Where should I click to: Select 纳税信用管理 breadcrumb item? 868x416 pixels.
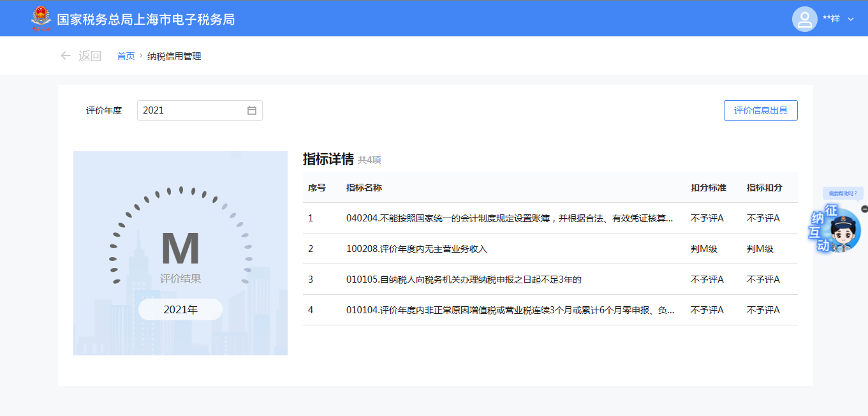174,56
